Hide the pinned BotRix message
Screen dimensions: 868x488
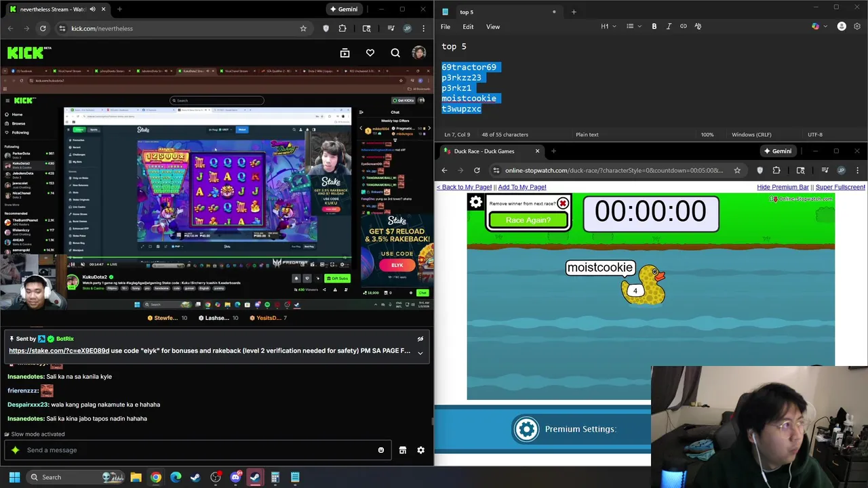click(x=420, y=339)
